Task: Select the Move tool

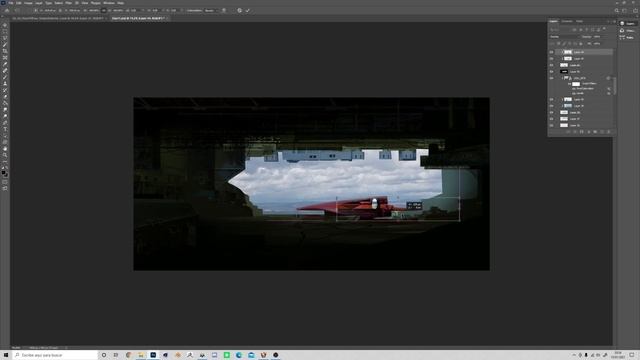Action: (x=5, y=25)
